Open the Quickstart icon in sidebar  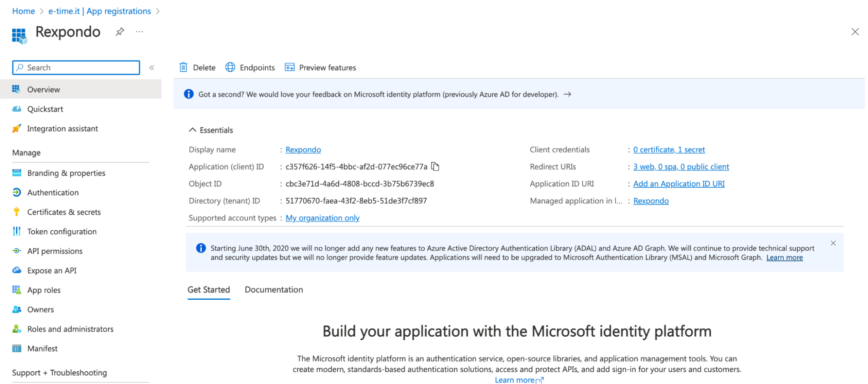17,109
